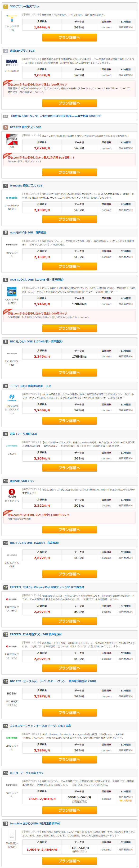Screen dimensions: 139x868
Task: Open the 通話SIM 5GBプラン title link
Action: pos(22,481)
